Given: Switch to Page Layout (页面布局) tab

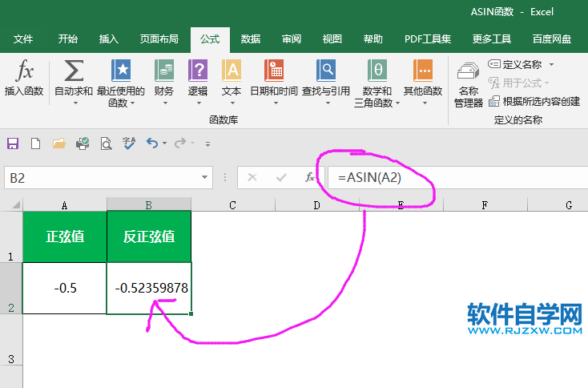Looking at the screenshot, I should (159, 39).
